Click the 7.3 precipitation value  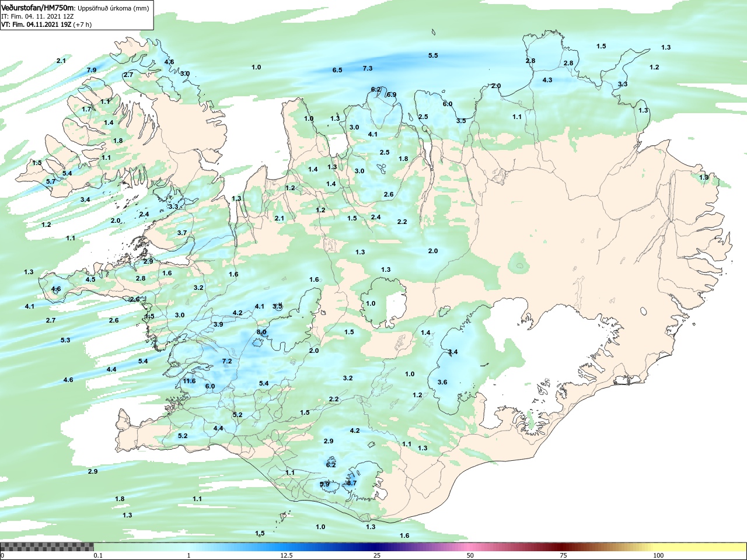368,68
